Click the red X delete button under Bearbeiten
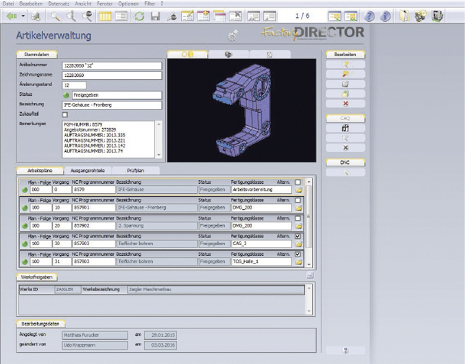The image size is (465, 364). coord(345,104)
